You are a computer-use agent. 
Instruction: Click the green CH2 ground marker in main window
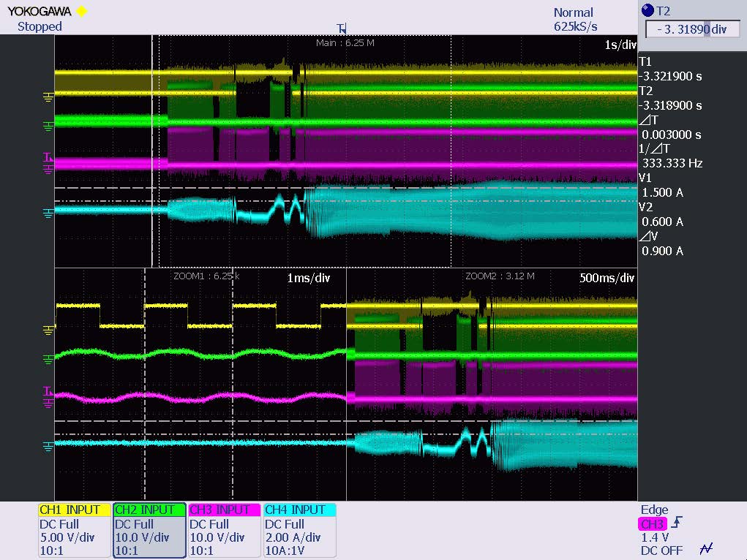click(x=48, y=126)
